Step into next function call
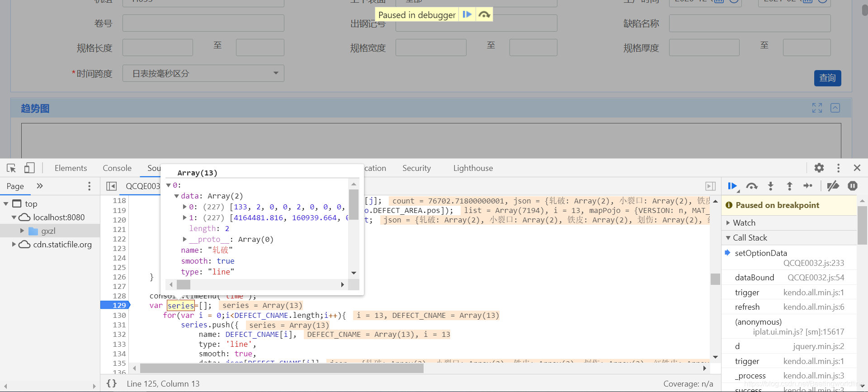Screen dimensions: 868x392 (x=771, y=186)
